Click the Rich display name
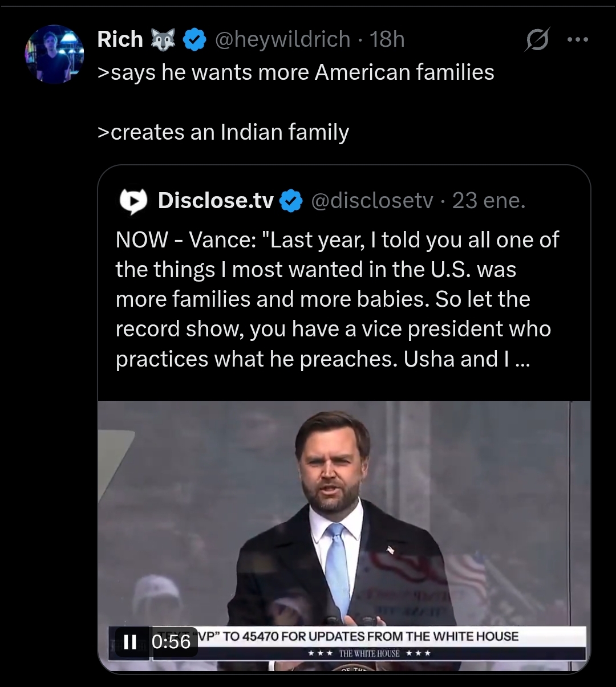 (x=120, y=39)
